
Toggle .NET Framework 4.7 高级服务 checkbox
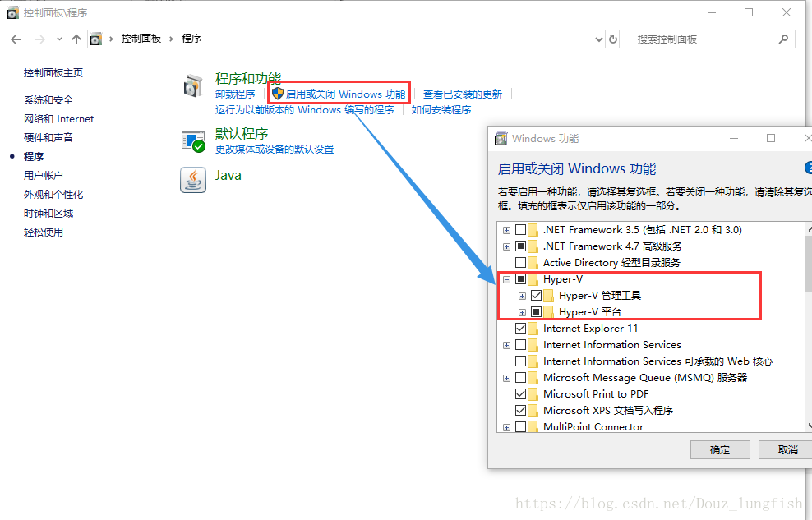coord(520,246)
